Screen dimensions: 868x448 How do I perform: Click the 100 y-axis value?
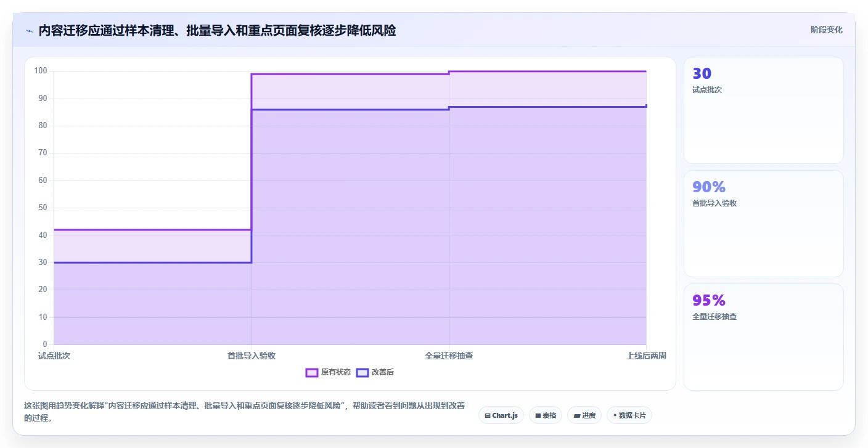41,71
